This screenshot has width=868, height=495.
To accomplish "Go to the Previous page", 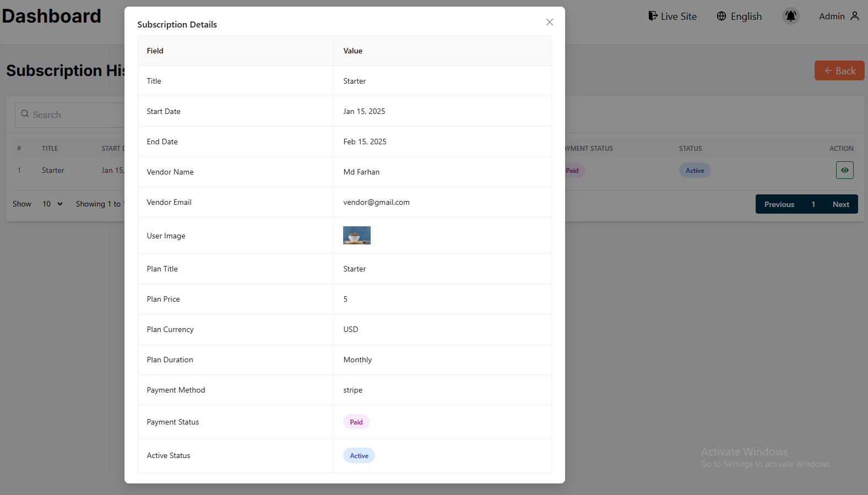I will (x=779, y=204).
